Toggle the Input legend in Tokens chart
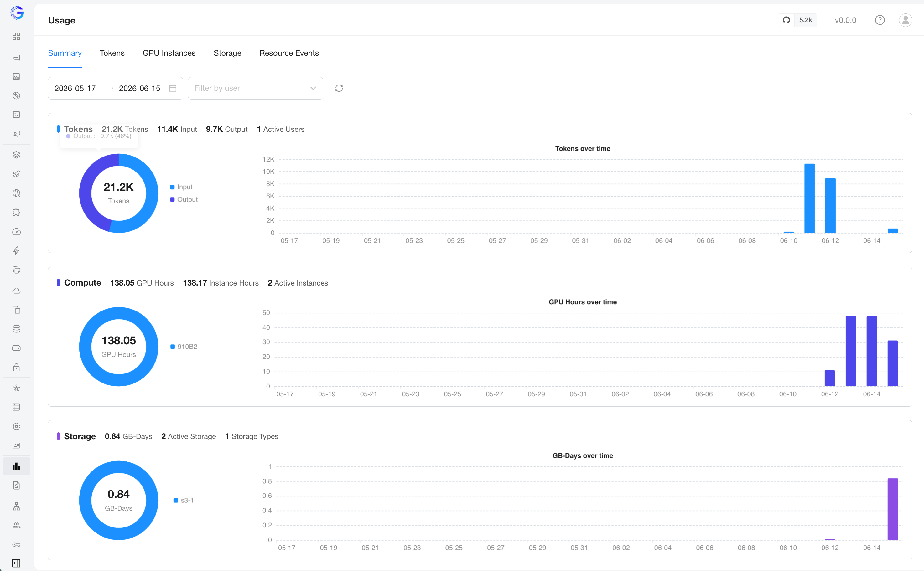 pos(181,187)
